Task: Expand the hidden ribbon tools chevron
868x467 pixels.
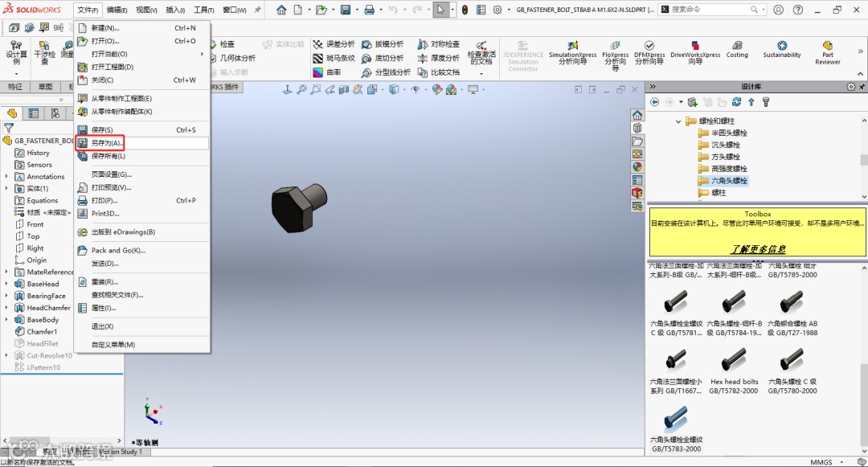Action: click(860, 51)
